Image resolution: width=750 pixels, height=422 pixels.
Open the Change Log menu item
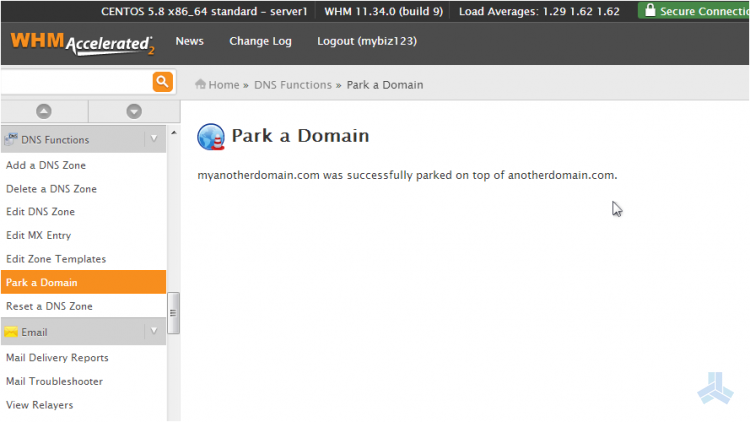click(260, 41)
